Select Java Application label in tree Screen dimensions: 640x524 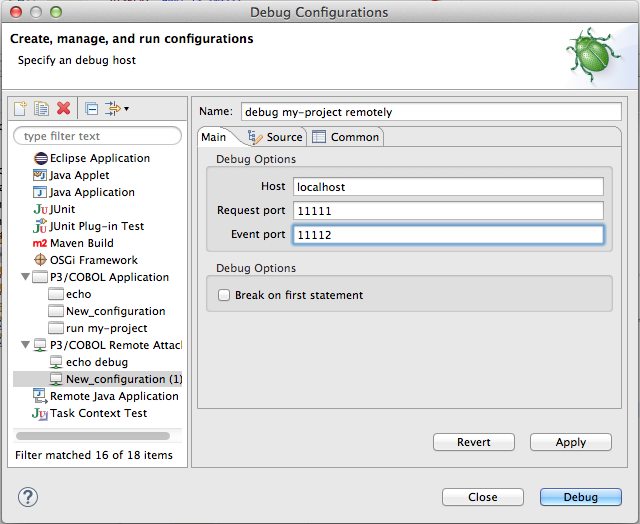coord(92,192)
